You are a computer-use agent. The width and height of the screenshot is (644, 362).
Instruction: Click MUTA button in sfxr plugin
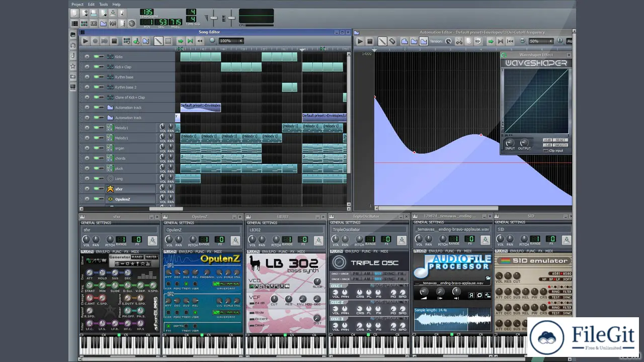151,257
